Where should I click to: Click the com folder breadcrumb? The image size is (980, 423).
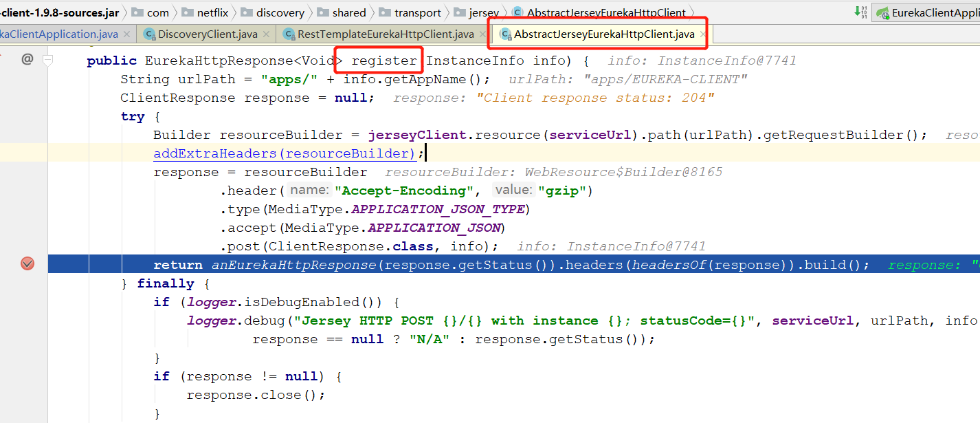pyautogui.click(x=151, y=12)
